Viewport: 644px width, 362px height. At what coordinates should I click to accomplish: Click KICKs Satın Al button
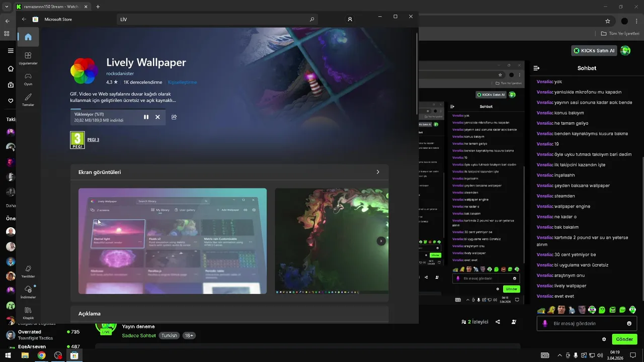[594, 50]
